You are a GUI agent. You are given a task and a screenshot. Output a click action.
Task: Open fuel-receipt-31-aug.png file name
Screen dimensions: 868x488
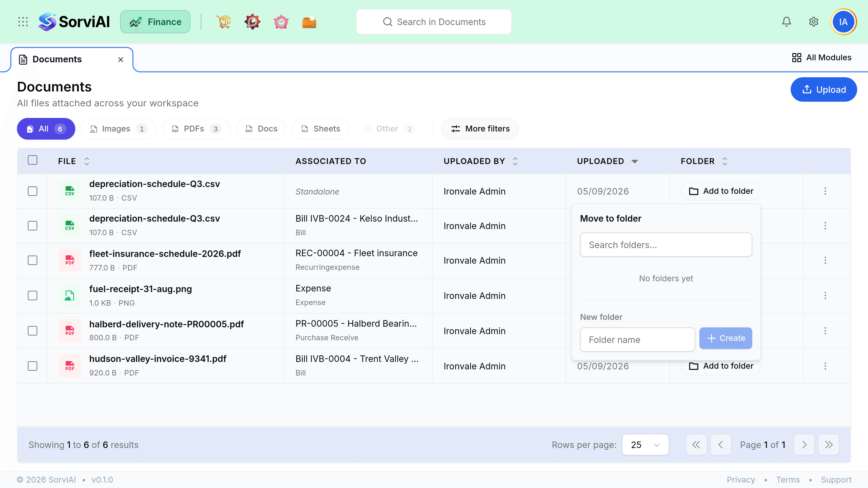click(x=141, y=289)
